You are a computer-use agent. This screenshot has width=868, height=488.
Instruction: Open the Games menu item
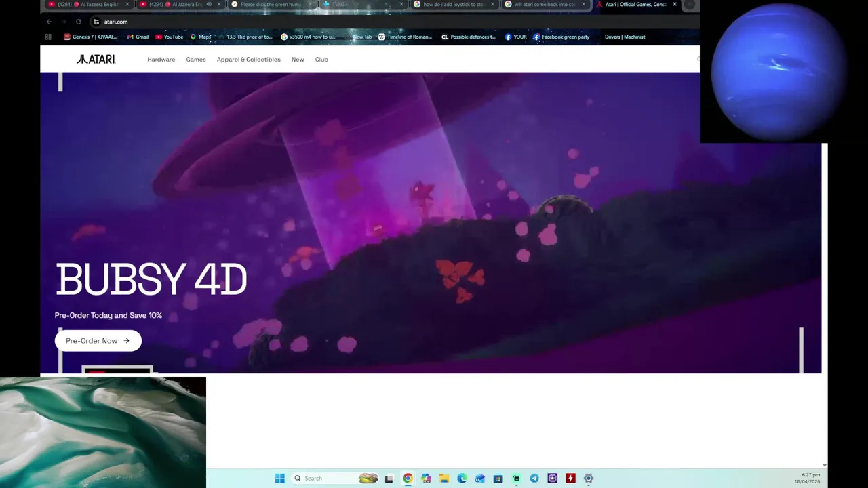click(x=196, y=60)
